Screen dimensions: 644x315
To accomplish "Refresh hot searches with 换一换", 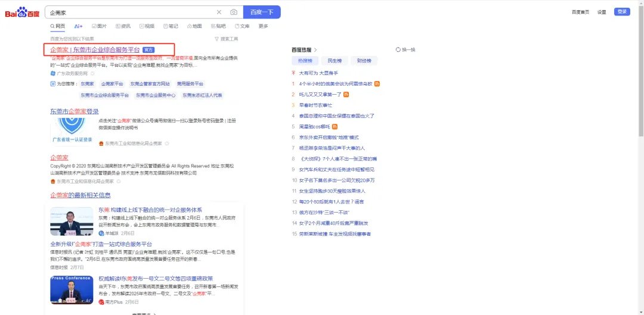I will (x=405, y=49).
